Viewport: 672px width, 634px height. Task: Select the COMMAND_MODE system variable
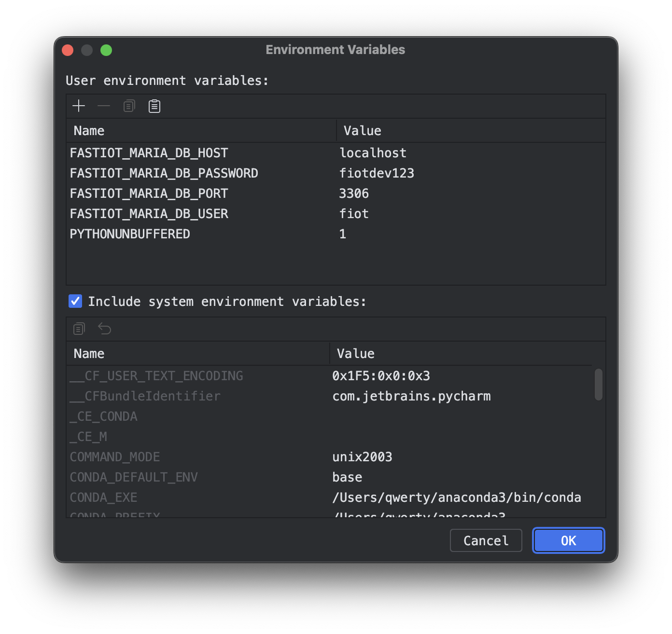115,457
